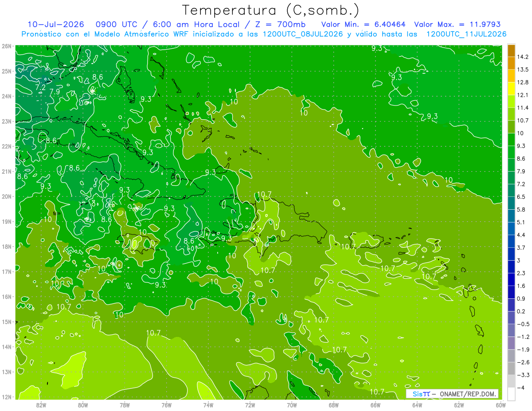Click the '15N' latitude axis label

point(7,321)
